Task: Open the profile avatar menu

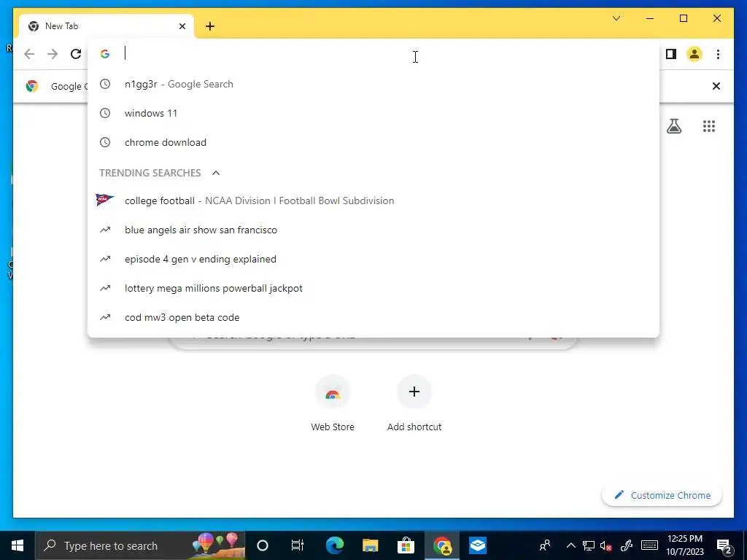Action: pos(694,54)
